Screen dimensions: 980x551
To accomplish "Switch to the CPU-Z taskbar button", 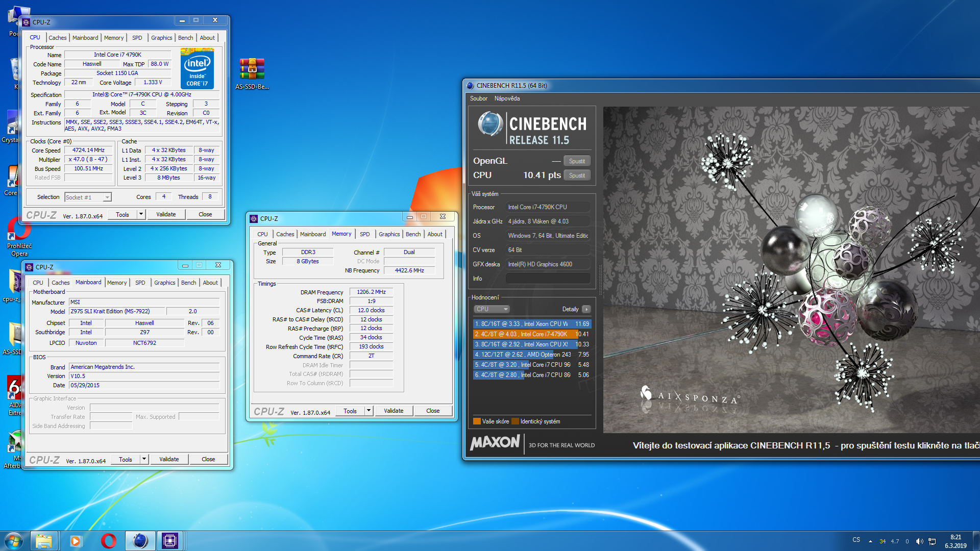I will pyautogui.click(x=169, y=541).
